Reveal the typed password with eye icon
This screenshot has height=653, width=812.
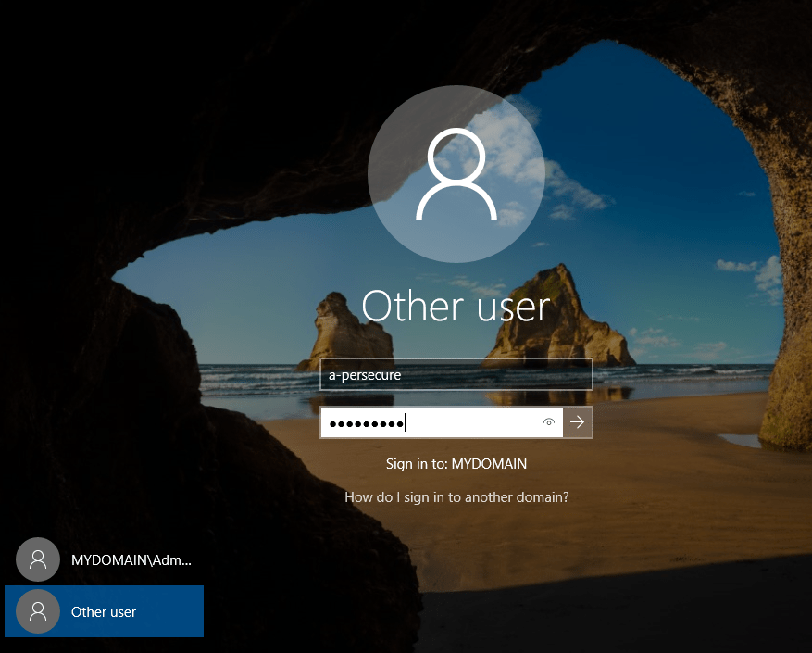549,422
